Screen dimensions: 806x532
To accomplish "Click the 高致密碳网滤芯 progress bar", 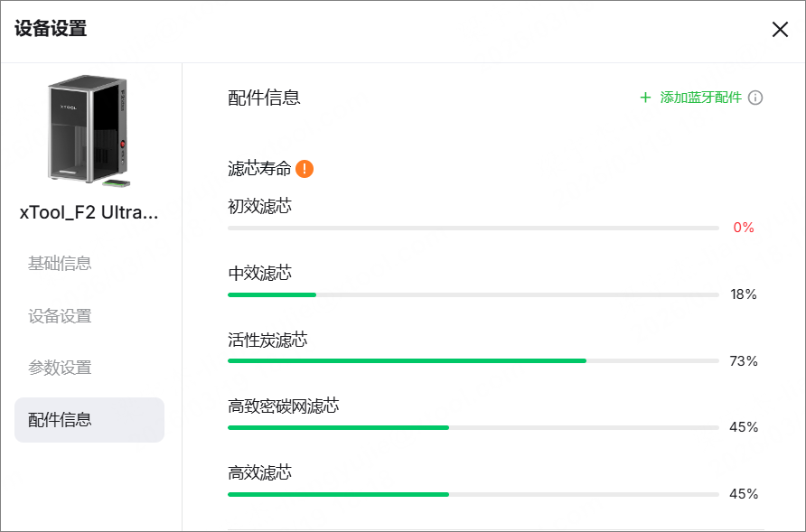I will click(x=473, y=427).
